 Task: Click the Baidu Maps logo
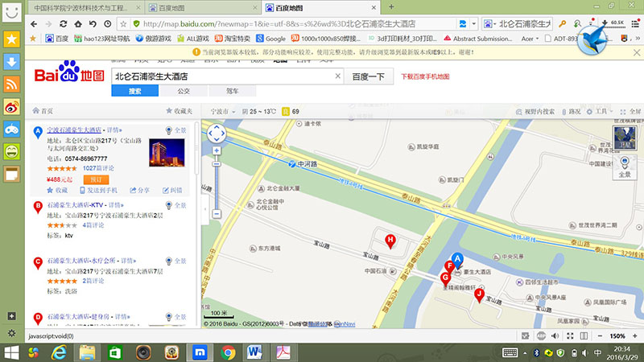pos(69,76)
